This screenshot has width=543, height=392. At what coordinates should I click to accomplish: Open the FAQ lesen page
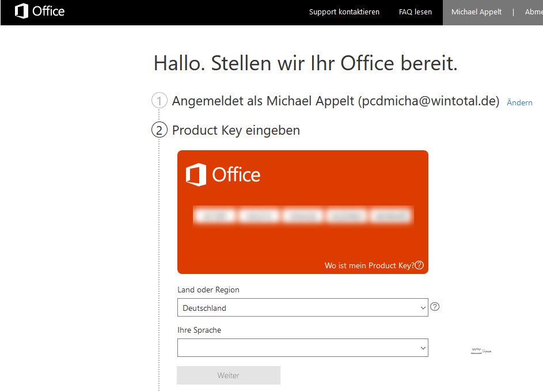coord(415,12)
